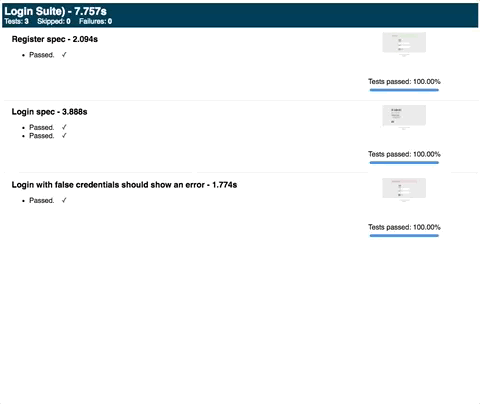Click the progress bar for Login spec
Viewport: 480px width, 404px height.
(404, 163)
